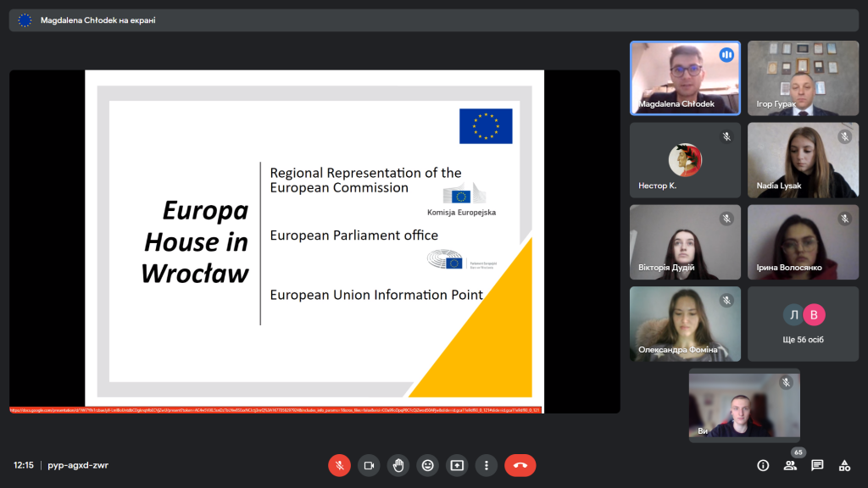Select Magdalena Chłodek's video tile

click(684, 78)
